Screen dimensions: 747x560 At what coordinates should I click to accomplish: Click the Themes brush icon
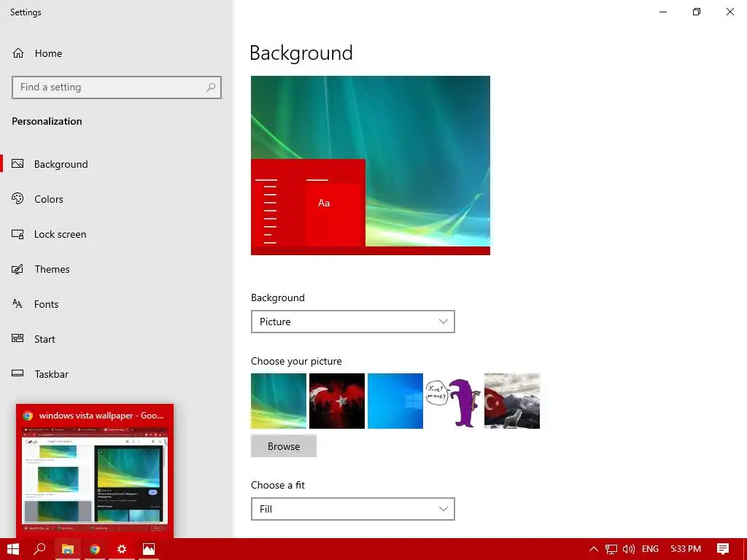click(x=18, y=269)
